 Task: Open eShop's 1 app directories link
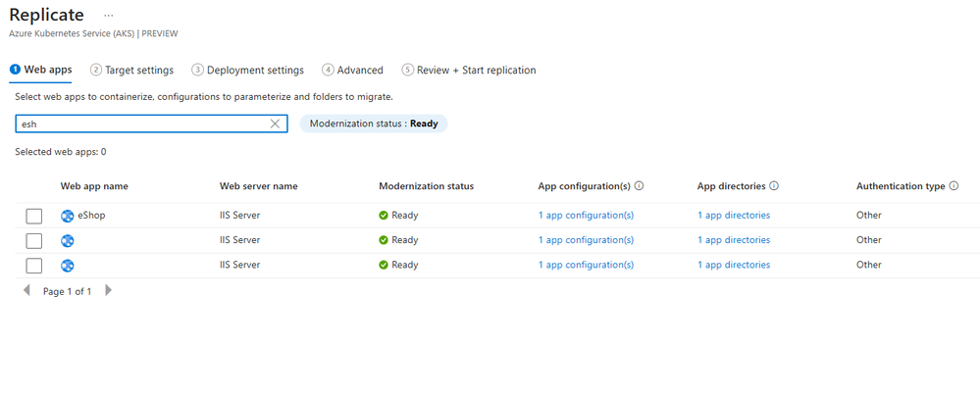click(734, 216)
